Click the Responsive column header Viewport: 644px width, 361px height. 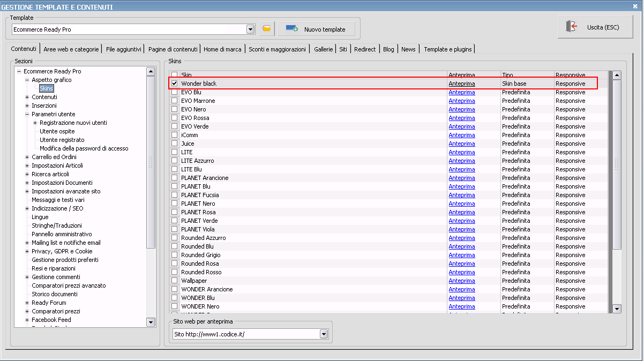pyautogui.click(x=581, y=75)
